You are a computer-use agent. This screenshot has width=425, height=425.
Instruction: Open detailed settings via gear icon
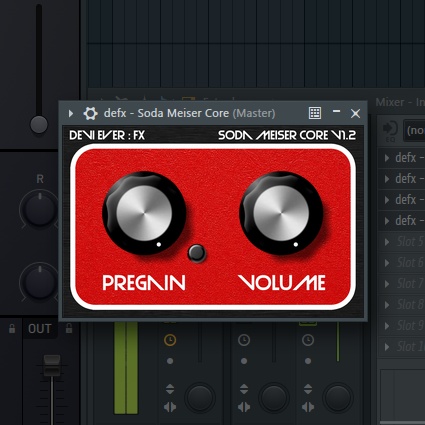coord(90,113)
